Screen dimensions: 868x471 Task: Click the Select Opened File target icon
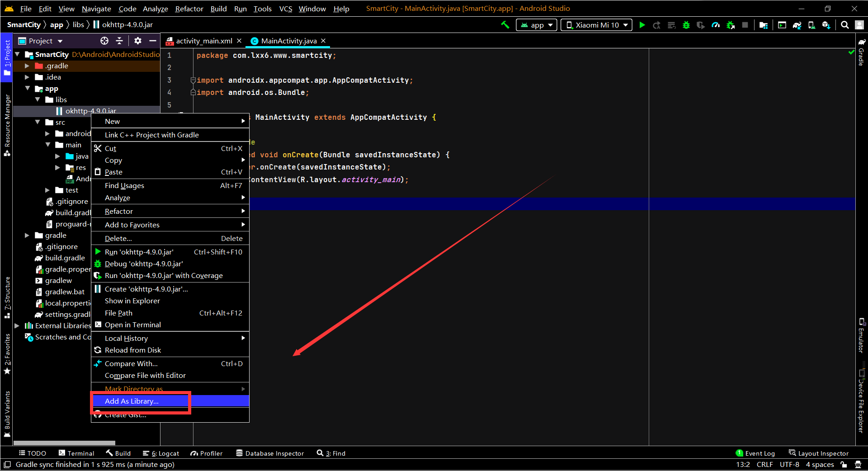tap(104, 41)
